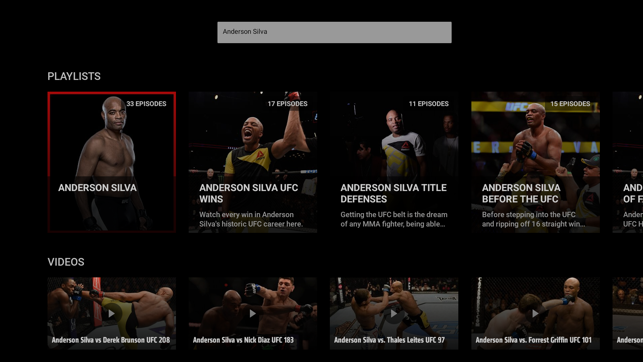Click the search field containing Anderson Silva
This screenshot has width=643, height=362.
[334, 32]
